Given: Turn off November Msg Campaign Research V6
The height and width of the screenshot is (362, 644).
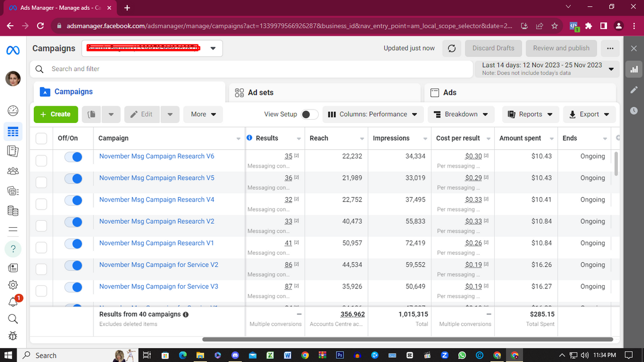Looking at the screenshot, I should tap(73, 157).
